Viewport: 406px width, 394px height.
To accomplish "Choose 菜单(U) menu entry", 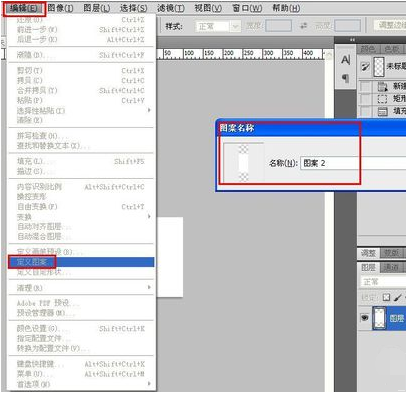I will 81,374.
